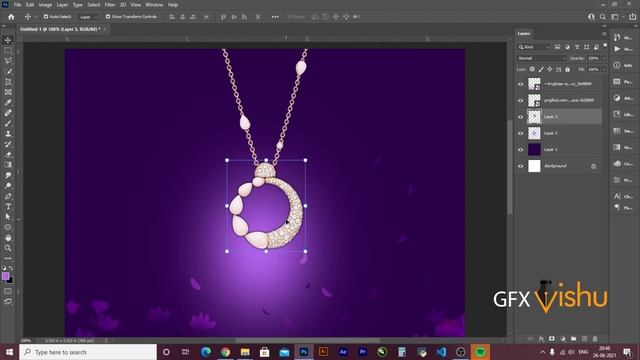
Task: Click the Share icon at top right
Action: pos(633,17)
